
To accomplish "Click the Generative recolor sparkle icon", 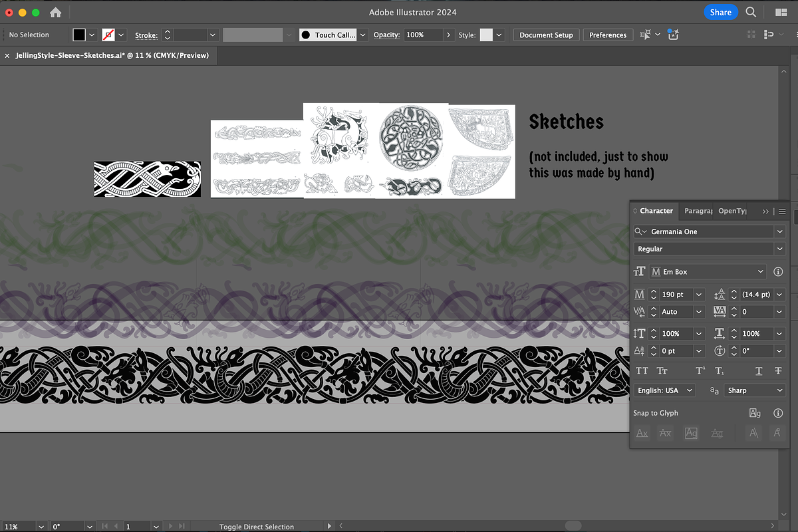I will tap(673, 35).
